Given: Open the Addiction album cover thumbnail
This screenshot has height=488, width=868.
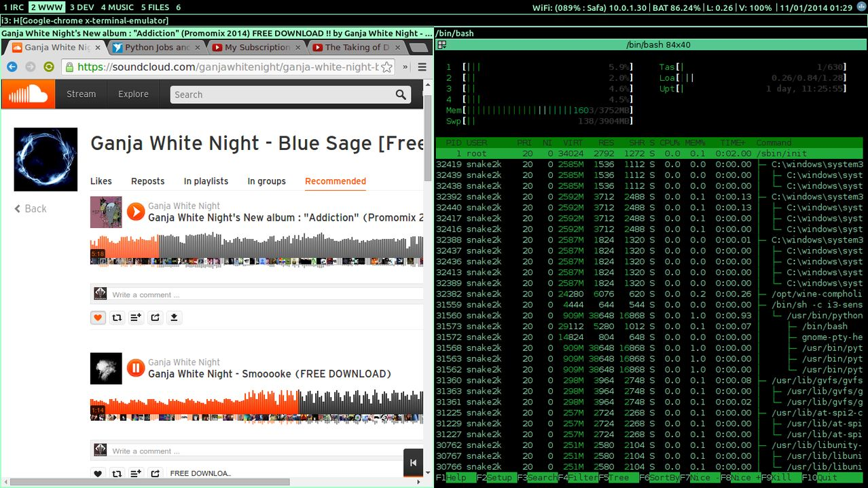Looking at the screenshot, I should 106,212.
